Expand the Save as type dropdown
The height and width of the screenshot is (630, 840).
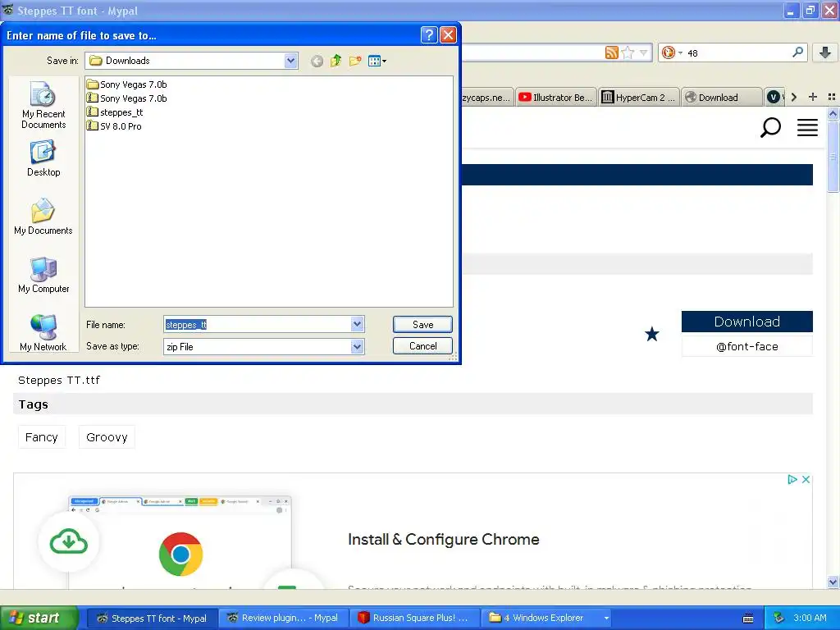[358, 347]
